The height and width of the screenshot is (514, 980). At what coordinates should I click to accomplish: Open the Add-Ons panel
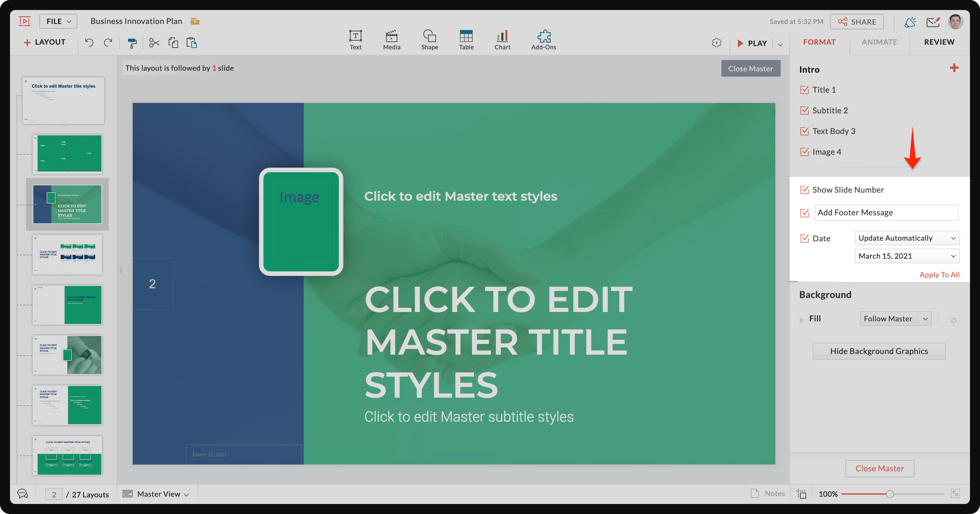[543, 40]
